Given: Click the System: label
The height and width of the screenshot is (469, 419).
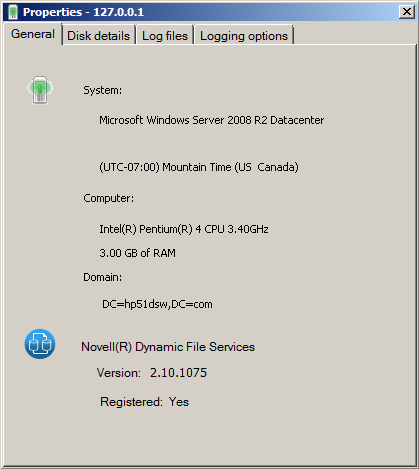Looking at the screenshot, I should tap(103, 90).
